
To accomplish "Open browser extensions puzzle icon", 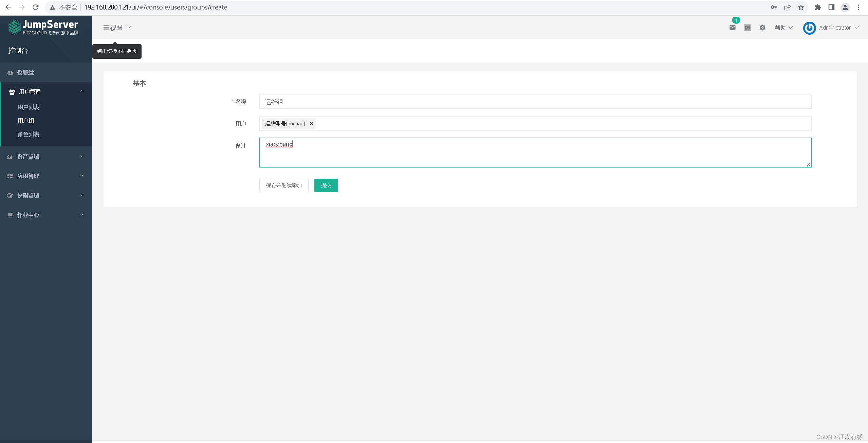I will tap(818, 7).
